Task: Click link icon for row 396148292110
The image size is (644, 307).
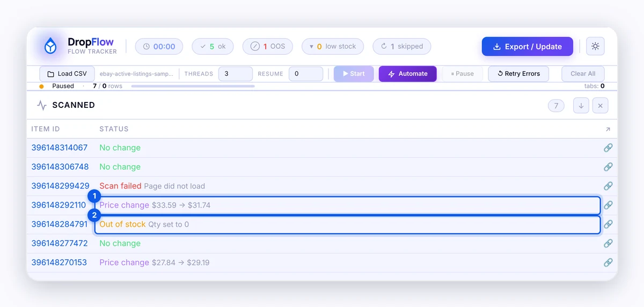Action: 608,205
